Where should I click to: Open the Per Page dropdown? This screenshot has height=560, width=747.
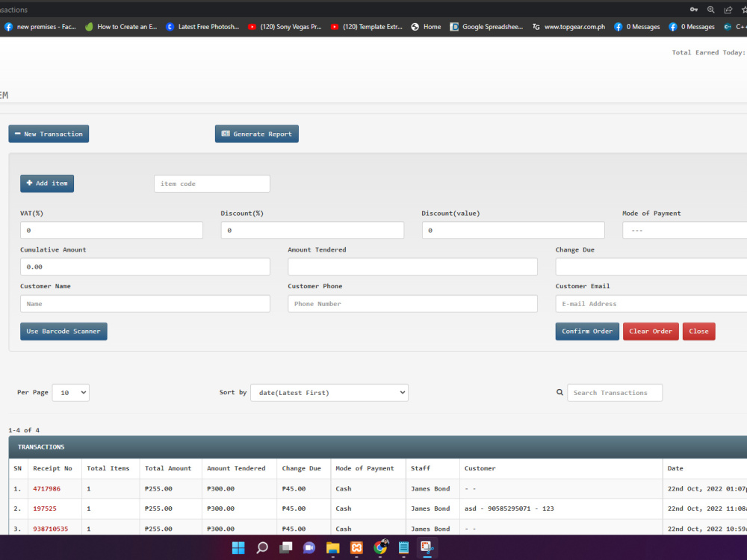click(70, 393)
